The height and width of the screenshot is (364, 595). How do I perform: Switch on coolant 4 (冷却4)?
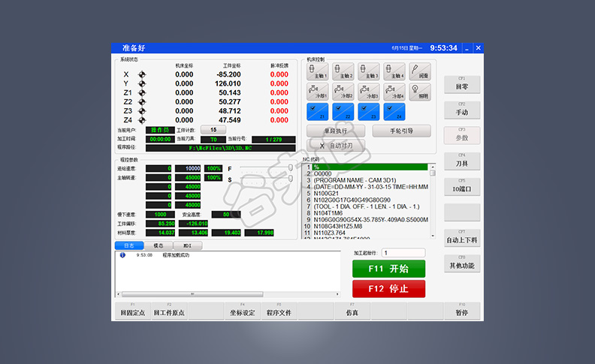coord(394,92)
